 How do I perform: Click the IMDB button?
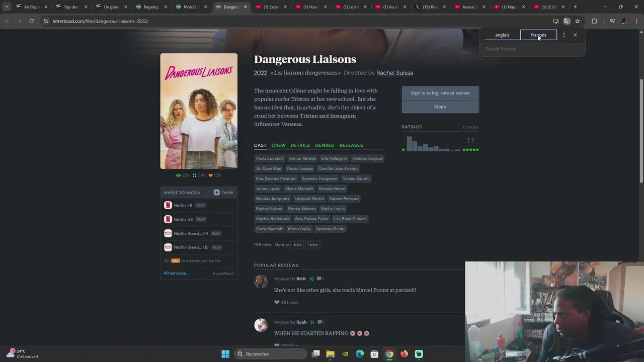(297, 245)
